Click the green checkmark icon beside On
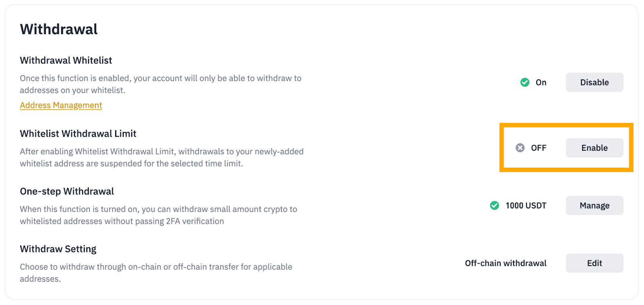The width and height of the screenshot is (644, 305). (525, 82)
